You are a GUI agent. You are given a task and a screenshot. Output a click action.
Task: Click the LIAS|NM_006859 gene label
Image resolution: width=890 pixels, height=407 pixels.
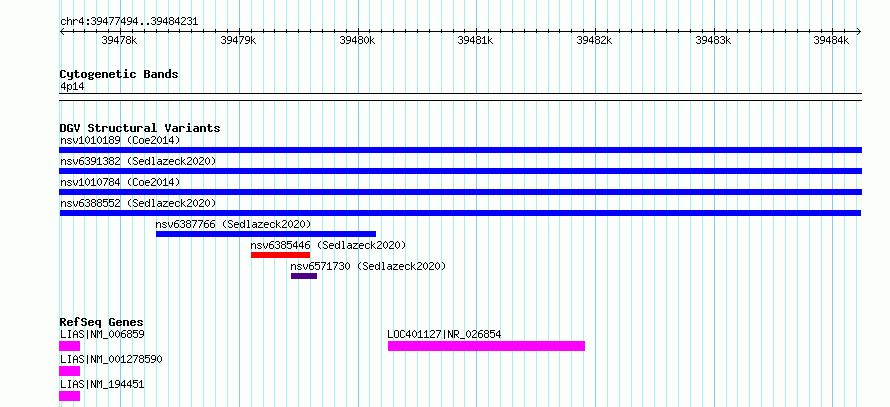pos(102,334)
